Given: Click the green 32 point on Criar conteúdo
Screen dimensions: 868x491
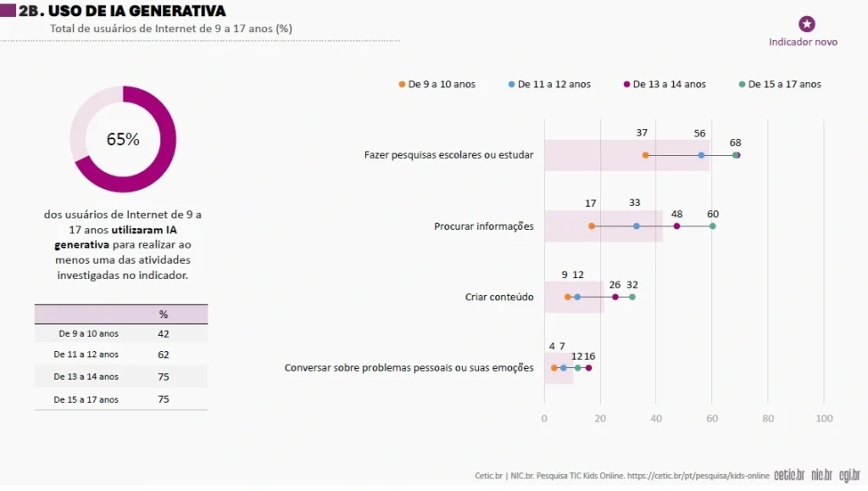Looking at the screenshot, I should click(632, 298).
